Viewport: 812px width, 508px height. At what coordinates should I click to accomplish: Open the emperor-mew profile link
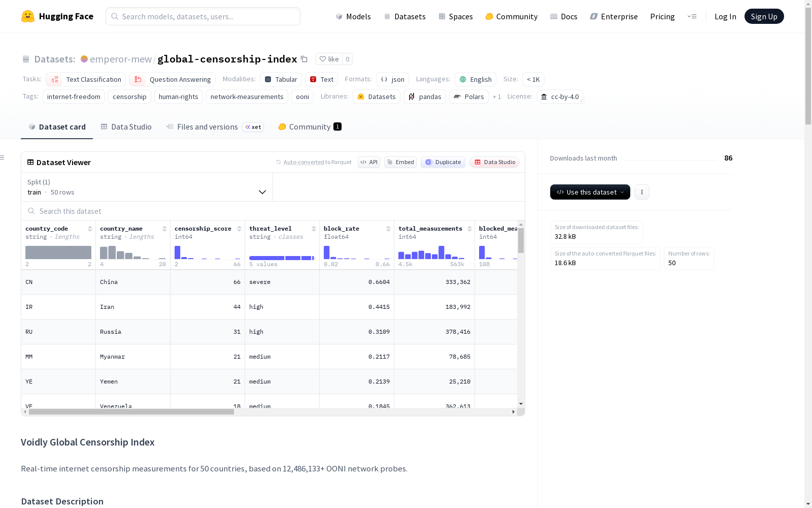121,59
